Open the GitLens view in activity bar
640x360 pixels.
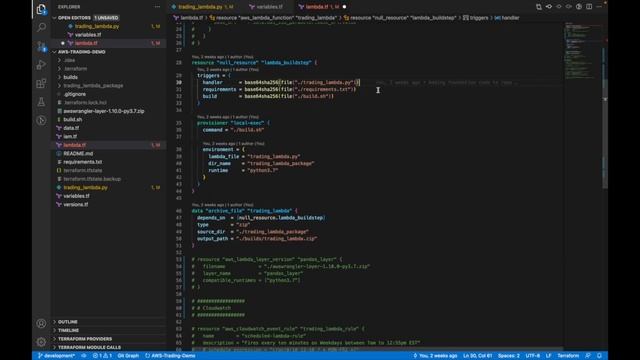(x=41, y=120)
